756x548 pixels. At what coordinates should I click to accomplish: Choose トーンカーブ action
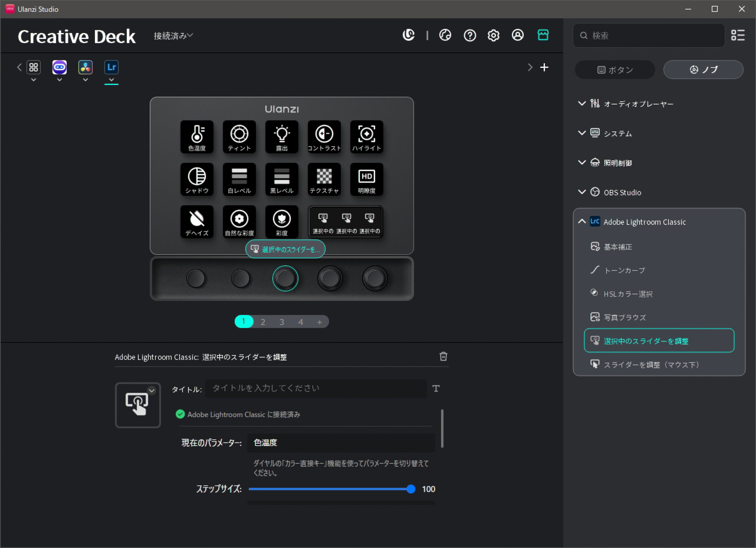pyautogui.click(x=659, y=270)
